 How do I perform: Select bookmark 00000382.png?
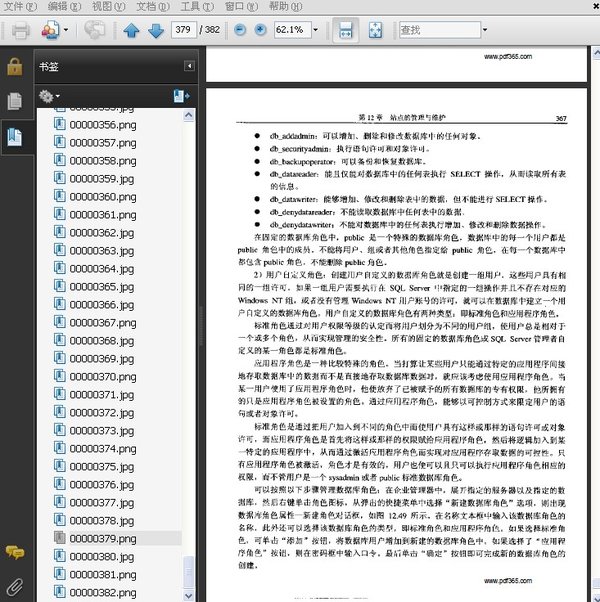click(103, 593)
